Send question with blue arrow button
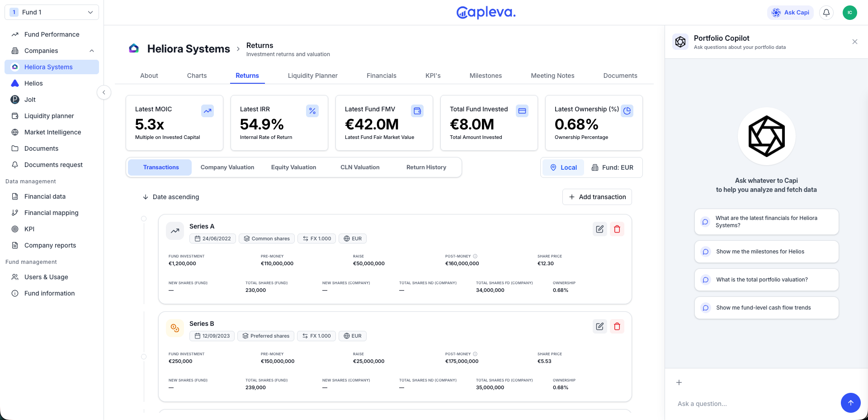This screenshot has width=868, height=420. 850,402
